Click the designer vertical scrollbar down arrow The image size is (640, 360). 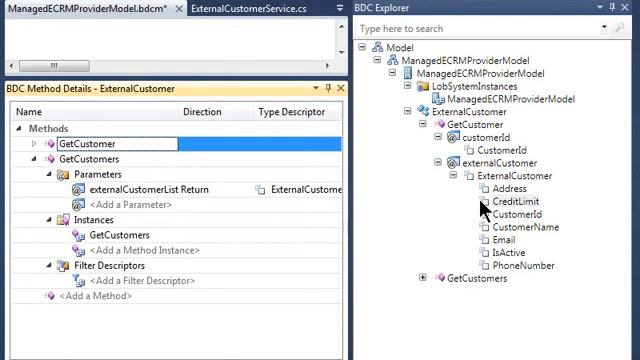(342, 52)
